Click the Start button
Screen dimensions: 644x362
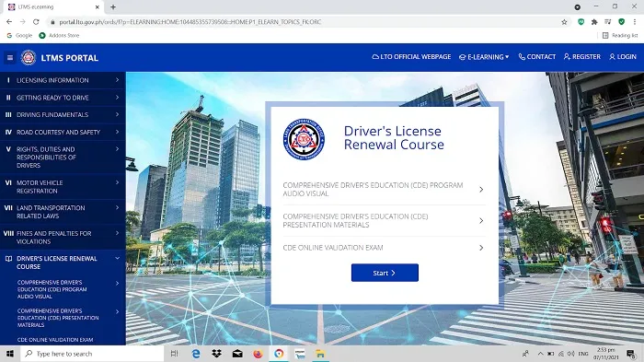385,273
